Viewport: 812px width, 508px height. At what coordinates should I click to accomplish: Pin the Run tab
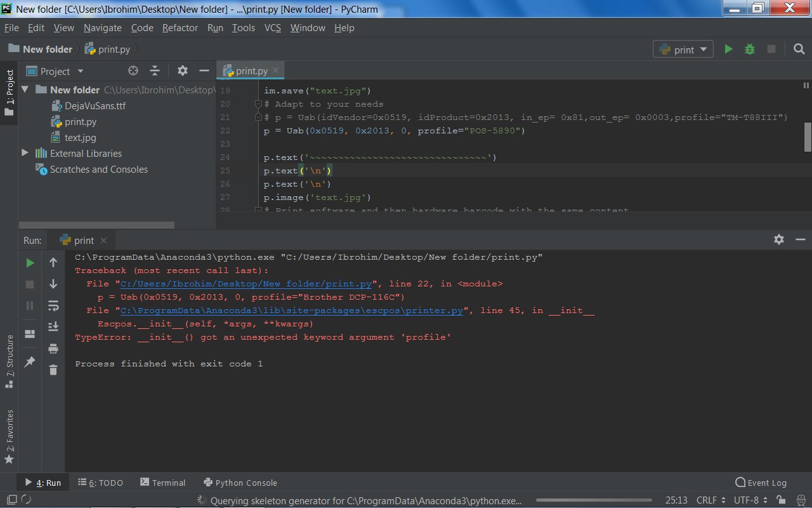(30, 361)
